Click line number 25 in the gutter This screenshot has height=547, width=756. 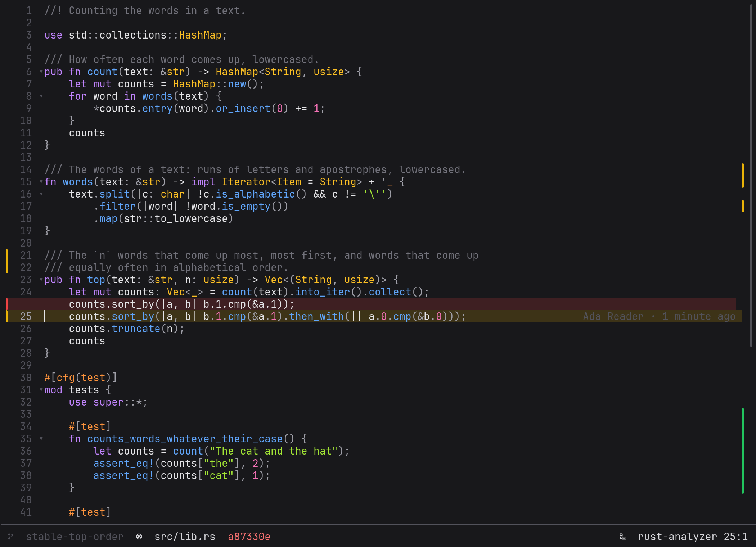pos(26,317)
